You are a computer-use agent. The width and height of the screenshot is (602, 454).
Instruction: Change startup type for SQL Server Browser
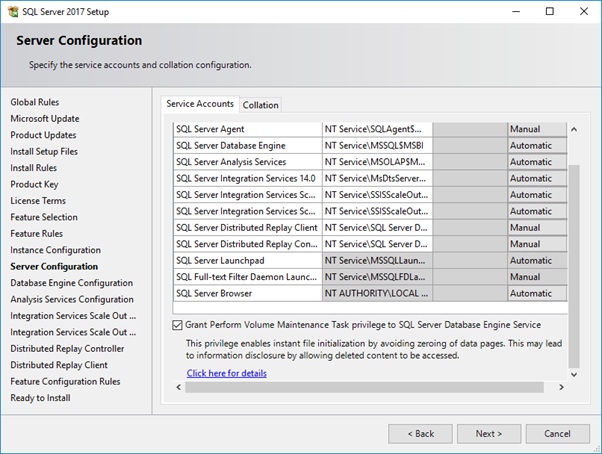point(537,294)
